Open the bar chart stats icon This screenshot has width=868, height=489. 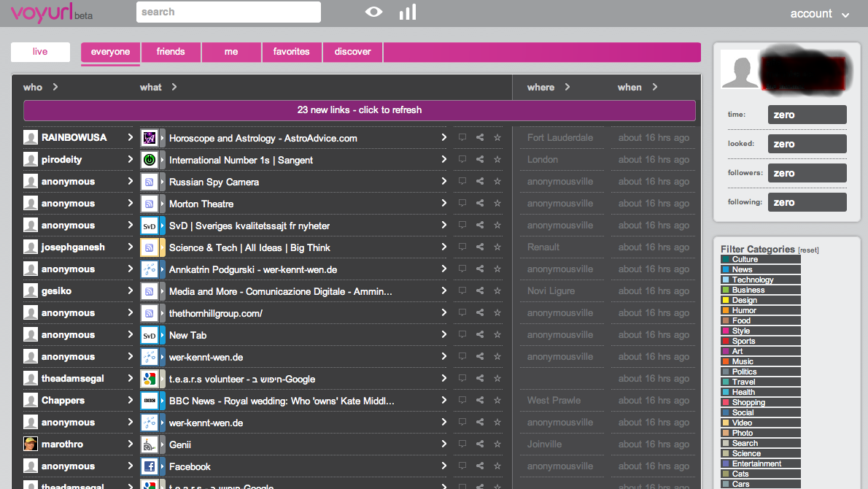408,12
